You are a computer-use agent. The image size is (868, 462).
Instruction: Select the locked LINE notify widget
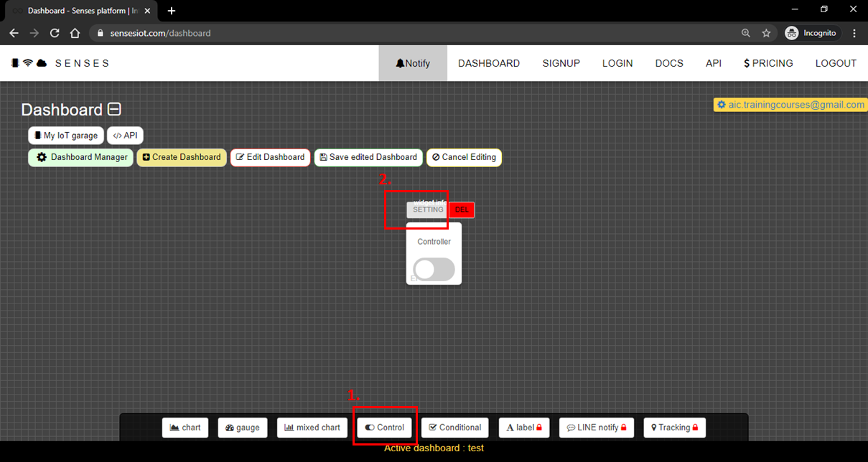click(597, 428)
